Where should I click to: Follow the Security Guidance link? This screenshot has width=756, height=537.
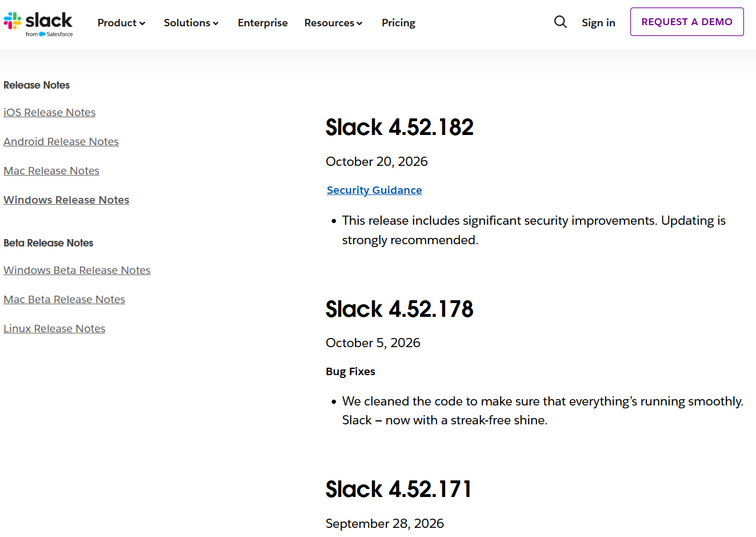tap(374, 190)
